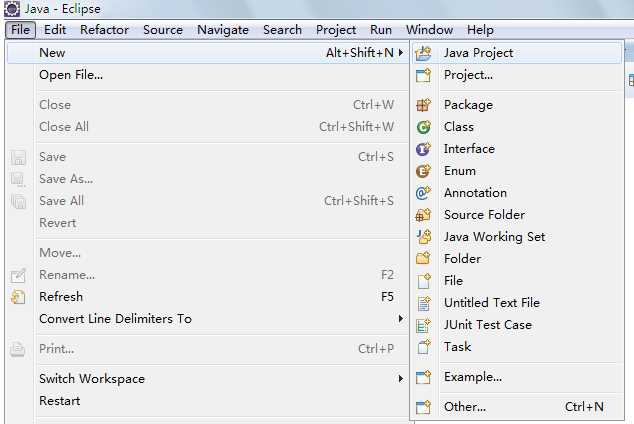The height and width of the screenshot is (424, 634).
Task: Click the Untitled Text File icon
Action: (x=423, y=303)
